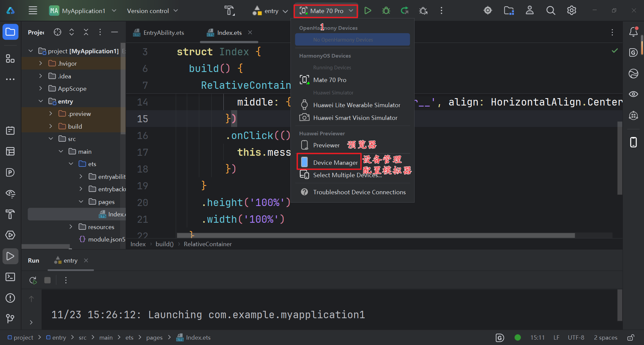644x345 pixels.
Task: Click the apply changes reload icon
Action: click(x=405, y=11)
